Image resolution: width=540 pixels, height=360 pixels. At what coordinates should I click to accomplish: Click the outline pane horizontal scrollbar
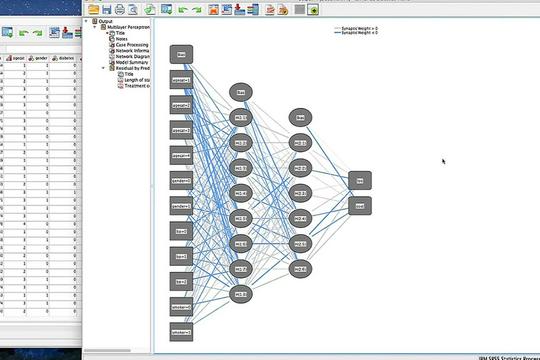[107, 351]
